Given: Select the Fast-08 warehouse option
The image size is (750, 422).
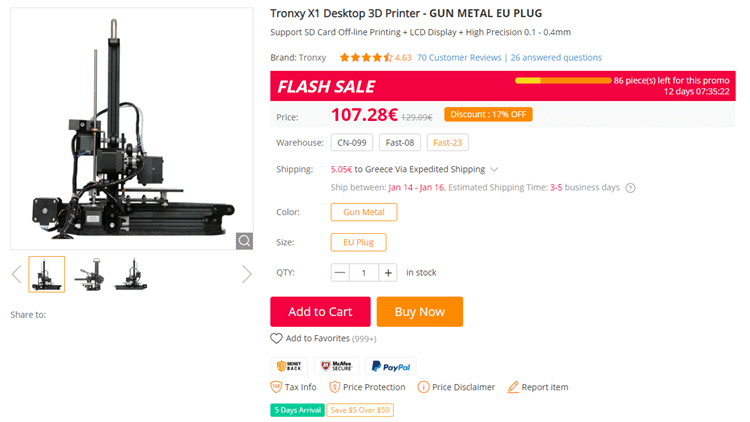Looking at the screenshot, I should [x=400, y=143].
